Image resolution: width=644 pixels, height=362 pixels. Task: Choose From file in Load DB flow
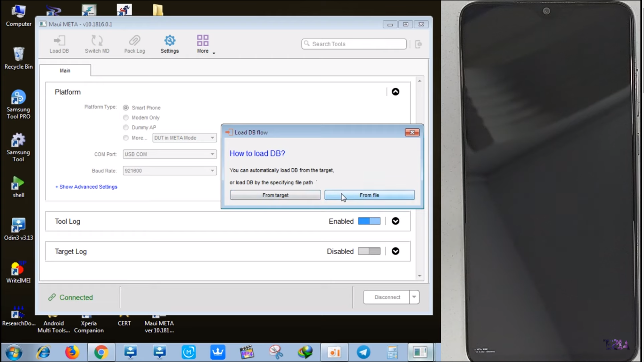pyautogui.click(x=370, y=195)
